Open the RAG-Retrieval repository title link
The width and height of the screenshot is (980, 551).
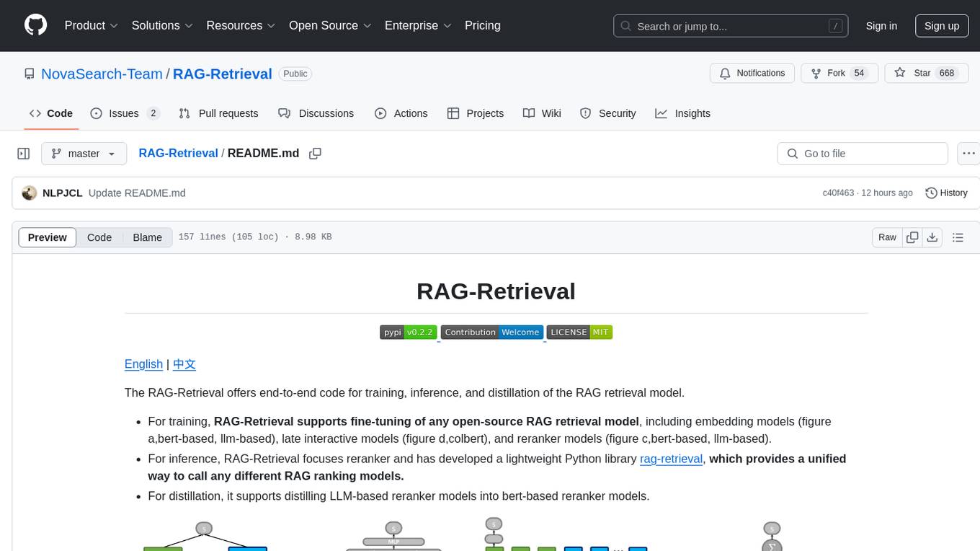[x=223, y=74]
